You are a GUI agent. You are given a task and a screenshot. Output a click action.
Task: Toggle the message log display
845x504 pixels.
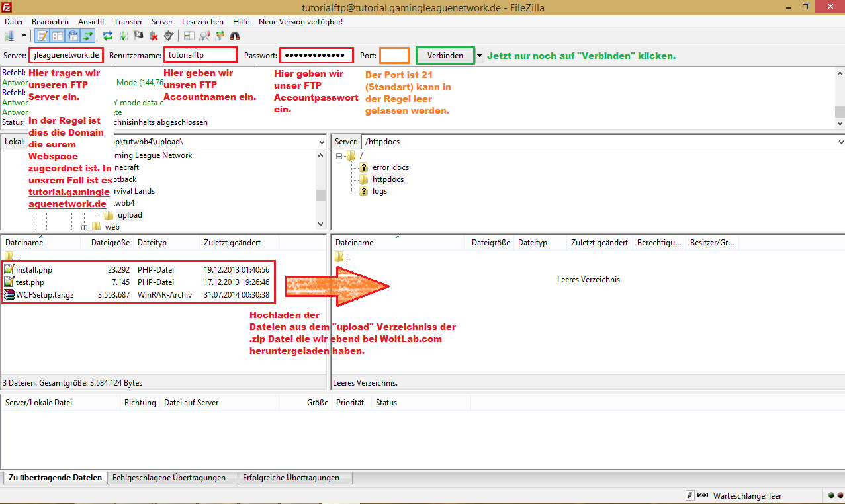(x=42, y=36)
